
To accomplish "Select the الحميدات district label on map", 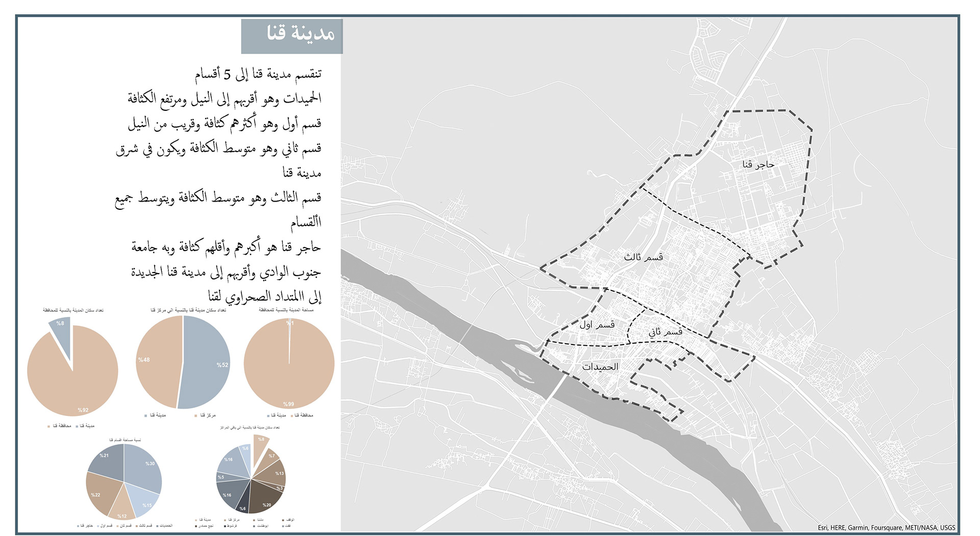I will (600, 367).
